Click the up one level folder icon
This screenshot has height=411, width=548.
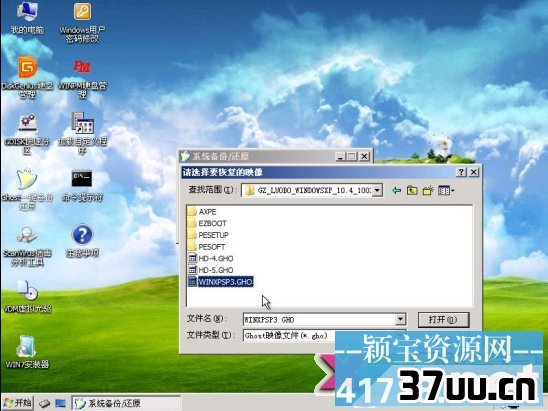pyautogui.click(x=412, y=190)
